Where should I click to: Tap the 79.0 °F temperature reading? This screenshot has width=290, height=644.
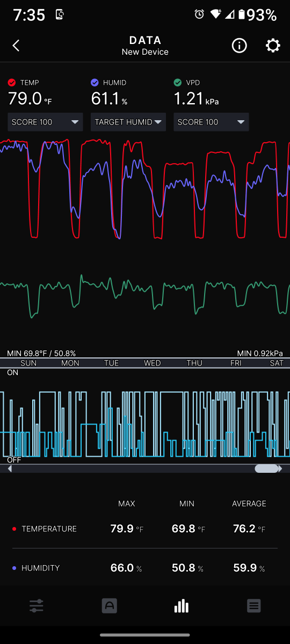(30, 99)
